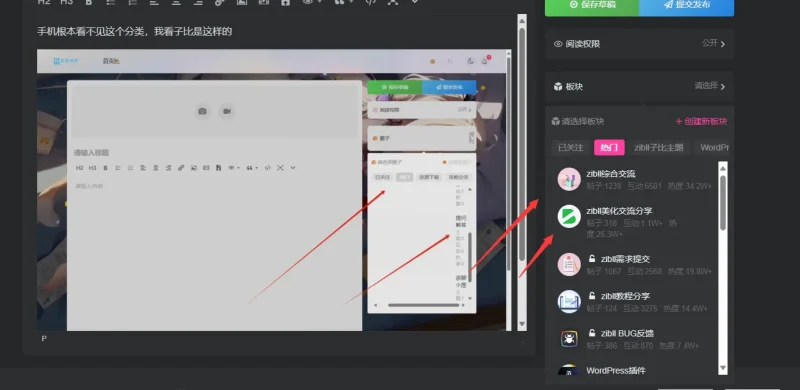
Task: Click the 创建新板块 link
Action: pyautogui.click(x=701, y=121)
